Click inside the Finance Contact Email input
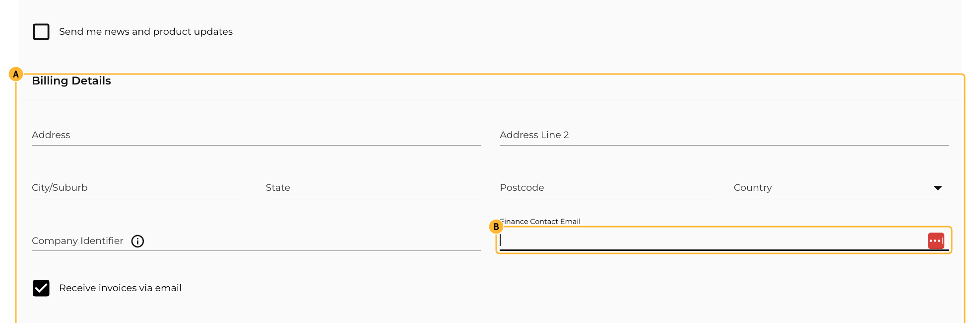 pyautogui.click(x=713, y=241)
